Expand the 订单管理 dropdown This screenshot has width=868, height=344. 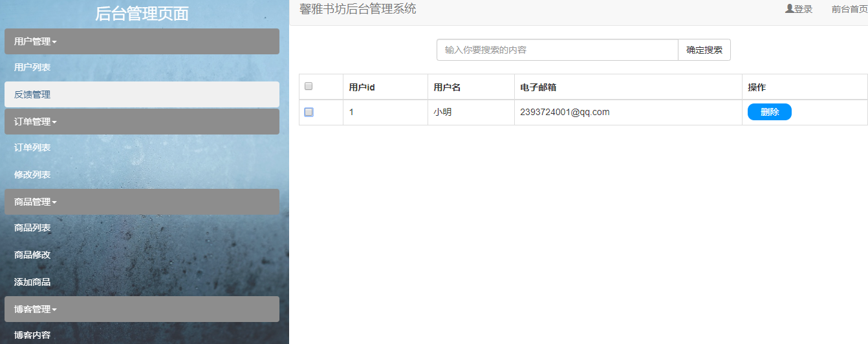pyautogui.click(x=142, y=122)
